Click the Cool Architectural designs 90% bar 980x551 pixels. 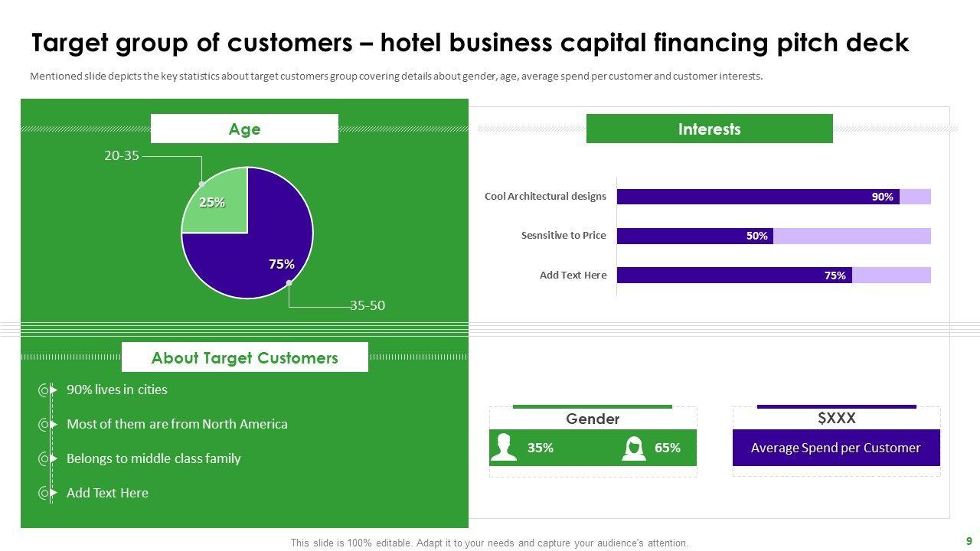click(x=758, y=197)
